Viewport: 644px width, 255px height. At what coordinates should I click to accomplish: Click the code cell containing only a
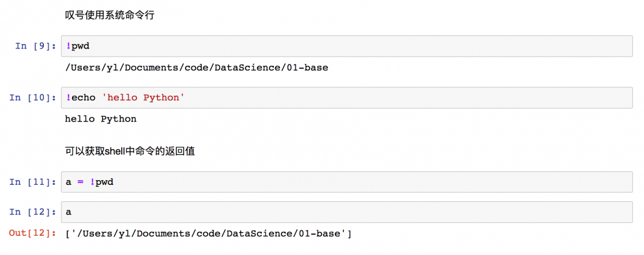[x=347, y=212]
